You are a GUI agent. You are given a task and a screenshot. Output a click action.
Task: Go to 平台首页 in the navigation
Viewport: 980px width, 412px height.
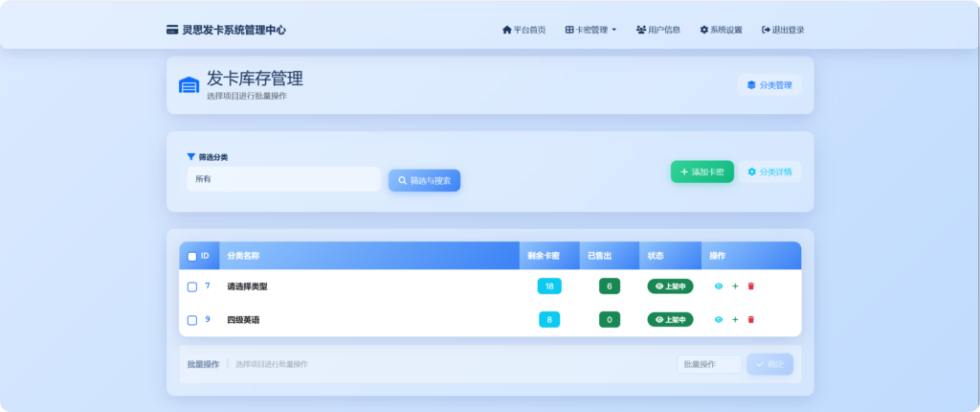(524, 30)
